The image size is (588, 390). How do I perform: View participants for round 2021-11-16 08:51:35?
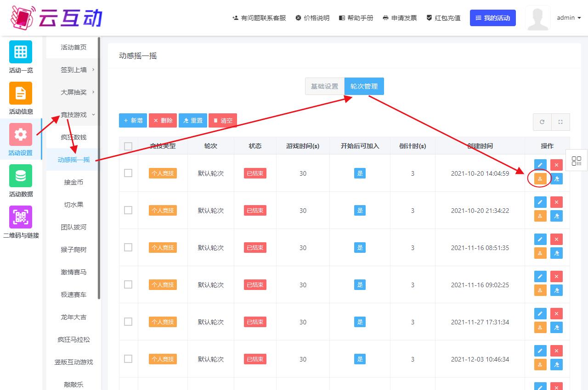[540, 253]
